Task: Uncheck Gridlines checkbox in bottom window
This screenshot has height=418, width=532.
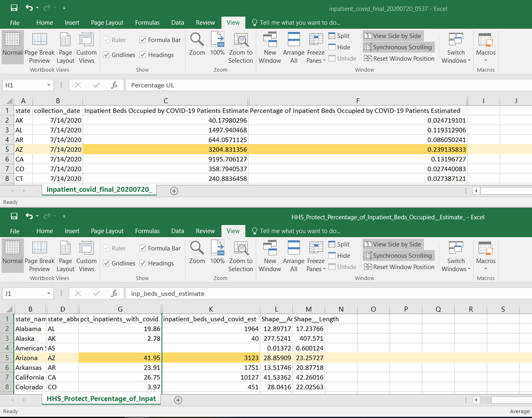Action: pyautogui.click(x=106, y=263)
